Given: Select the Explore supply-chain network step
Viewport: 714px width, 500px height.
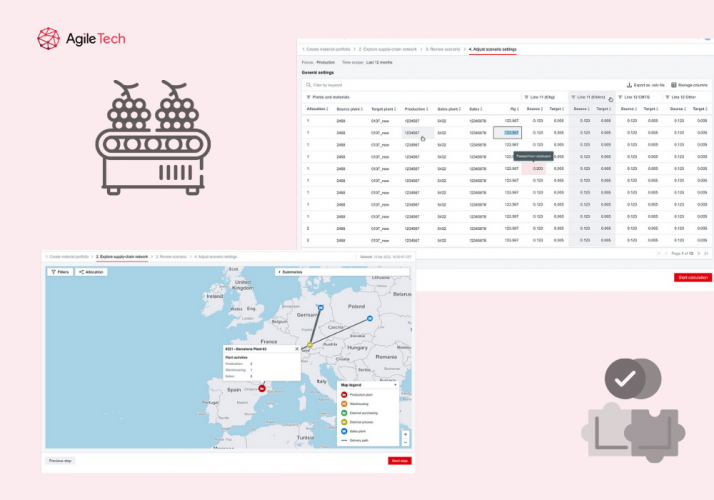Looking at the screenshot, I should pos(121,257).
